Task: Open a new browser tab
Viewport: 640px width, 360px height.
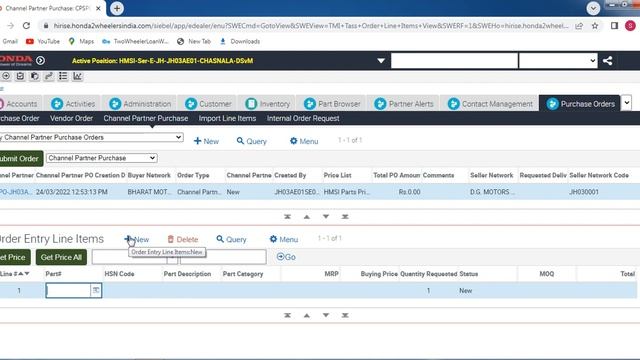Action: 117,8
